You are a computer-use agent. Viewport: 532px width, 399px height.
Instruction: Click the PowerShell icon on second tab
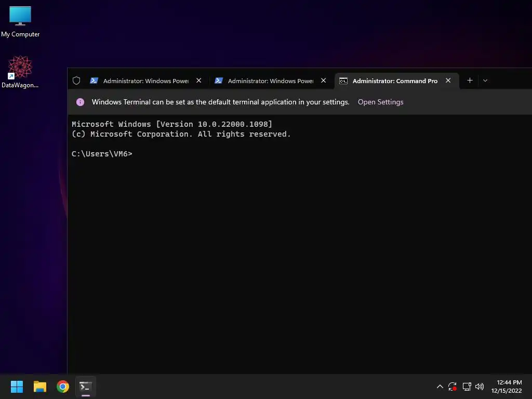coord(219,81)
